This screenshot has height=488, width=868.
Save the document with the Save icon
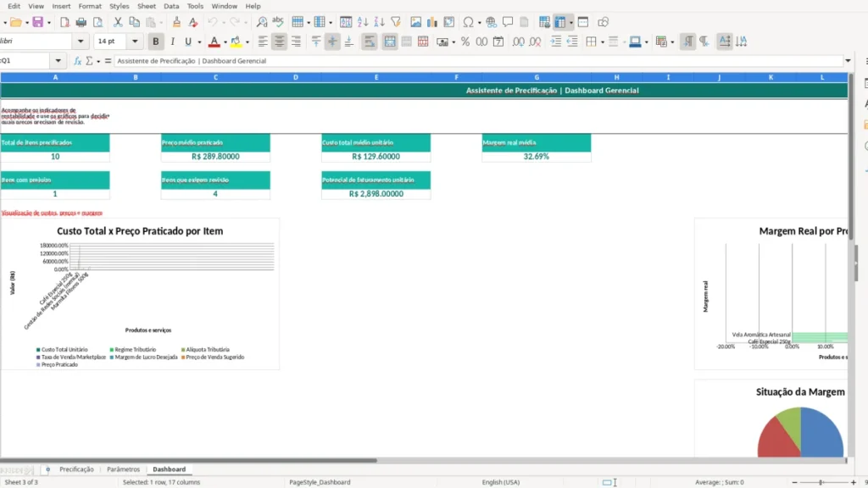click(37, 22)
